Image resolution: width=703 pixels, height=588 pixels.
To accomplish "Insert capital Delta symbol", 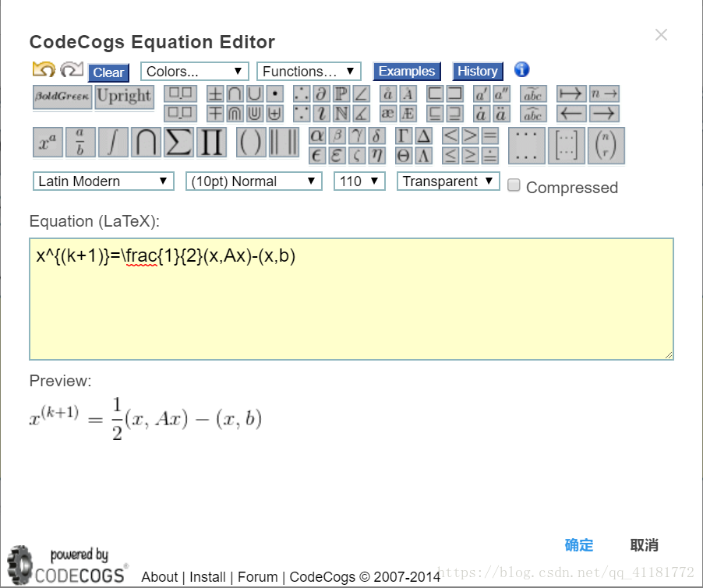I will [x=424, y=136].
